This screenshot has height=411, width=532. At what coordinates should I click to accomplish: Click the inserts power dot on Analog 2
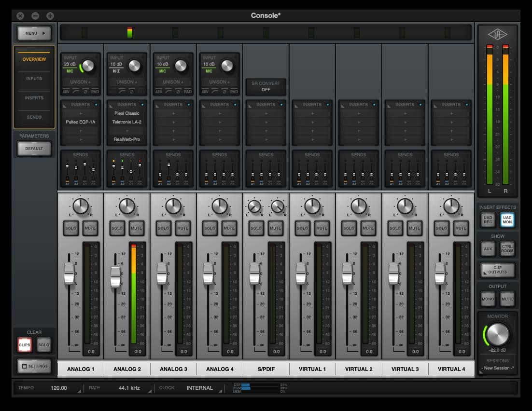pos(142,105)
